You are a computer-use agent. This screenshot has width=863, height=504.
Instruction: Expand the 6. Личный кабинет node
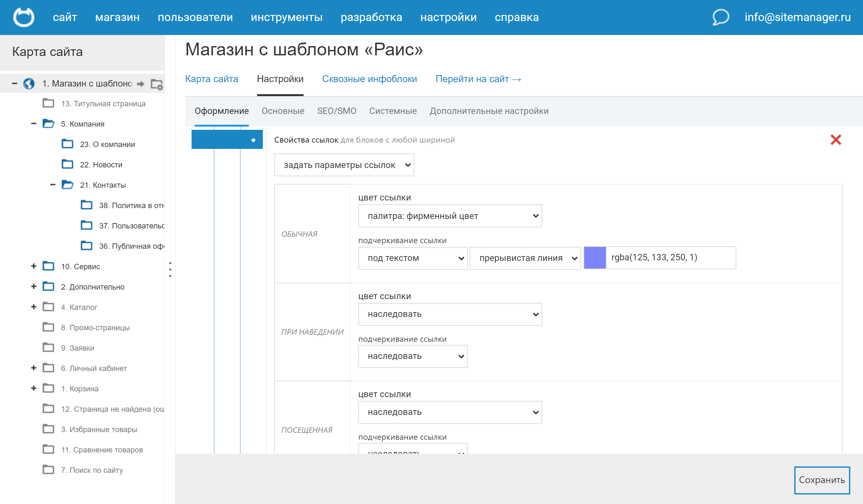point(33,368)
